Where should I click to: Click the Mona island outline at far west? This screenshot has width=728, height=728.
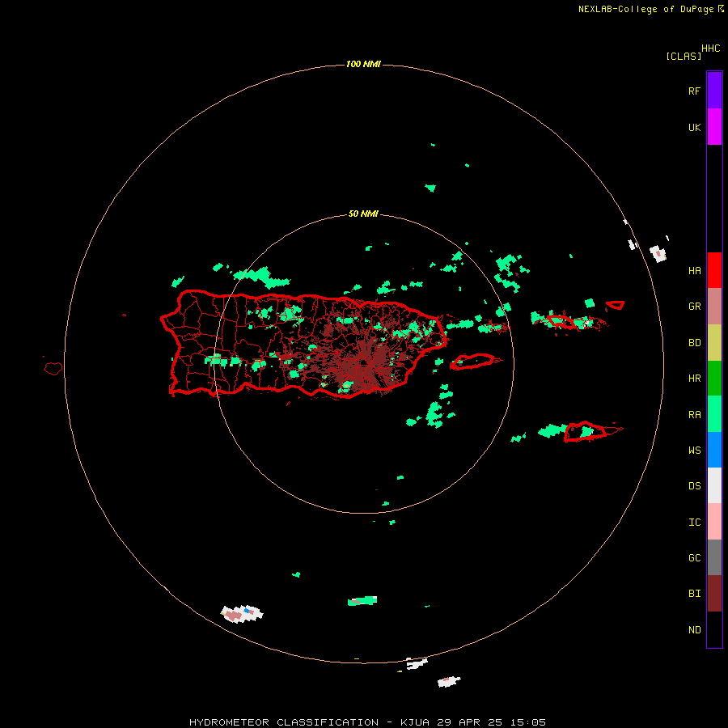(x=53, y=369)
